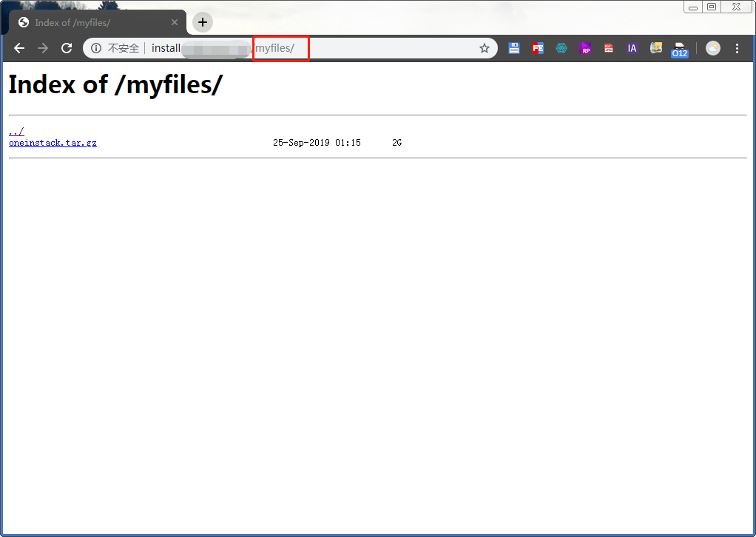The width and height of the screenshot is (756, 537).
Task: Click the blue floppy disk save extension
Action: (x=514, y=48)
